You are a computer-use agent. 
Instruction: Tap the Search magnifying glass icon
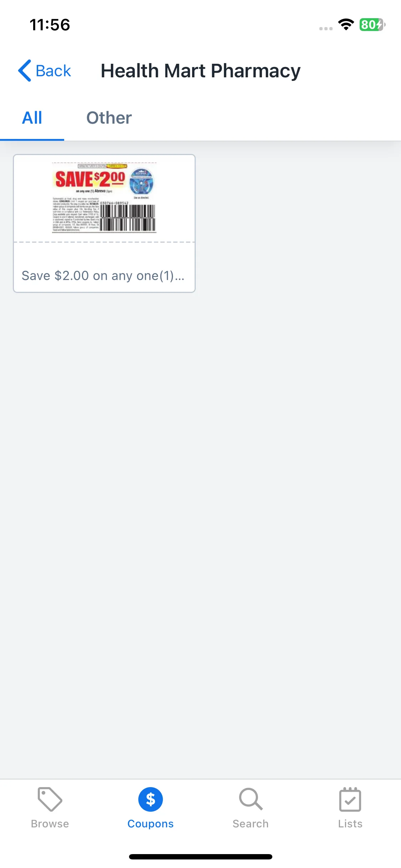tap(251, 799)
